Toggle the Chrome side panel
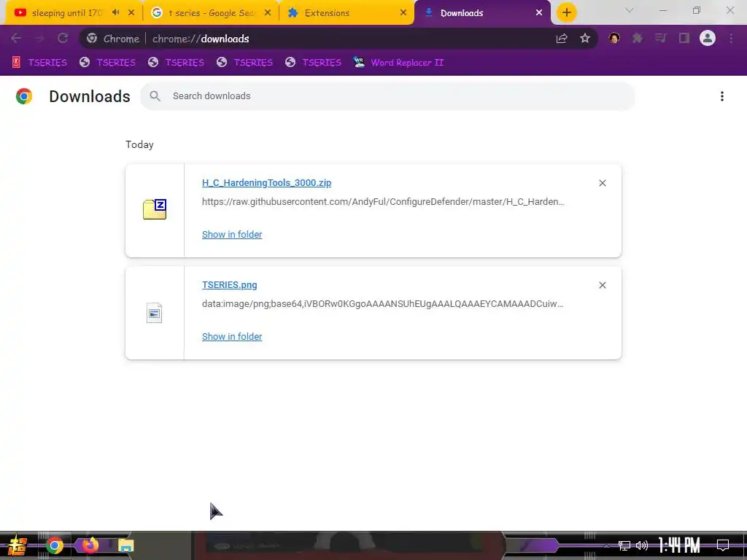Screen dimensions: 747x560 (x=684, y=39)
